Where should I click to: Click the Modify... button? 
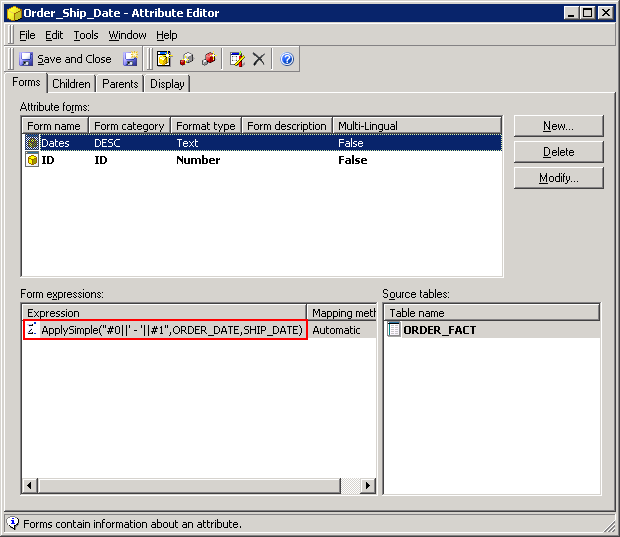[558, 178]
